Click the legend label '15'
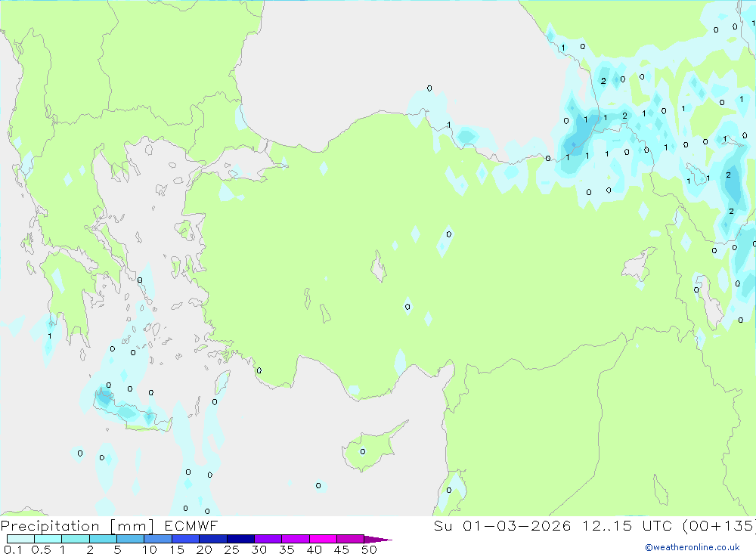756x554 pixels. tap(177, 549)
